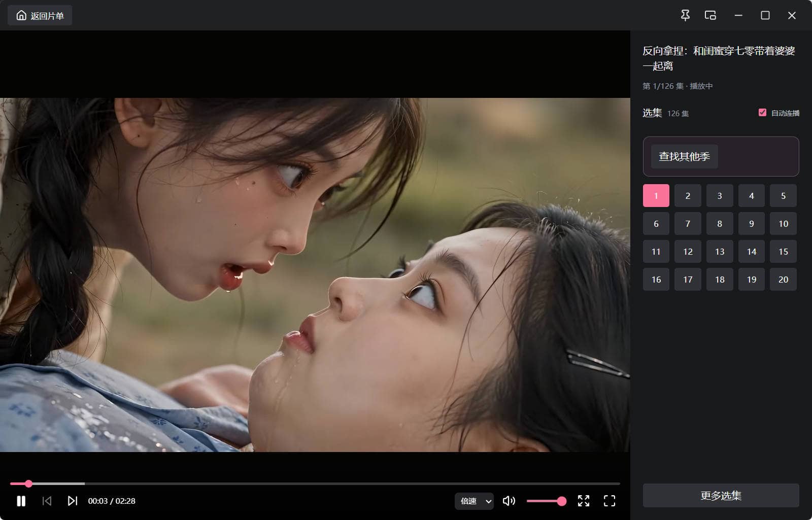Select episode 13
The height and width of the screenshot is (520, 812).
(x=720, y=251)
